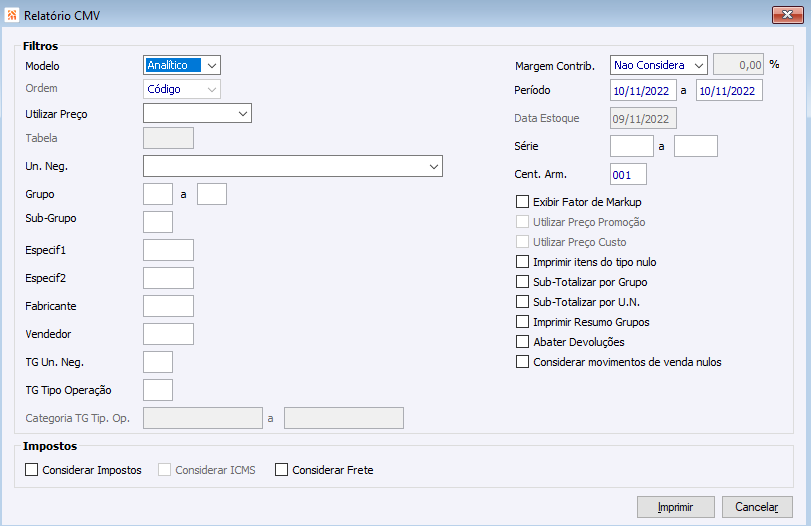Click the Especif1 input field
Image resolution: width=811 pixels, height=526 pixels.
(168, 250)
